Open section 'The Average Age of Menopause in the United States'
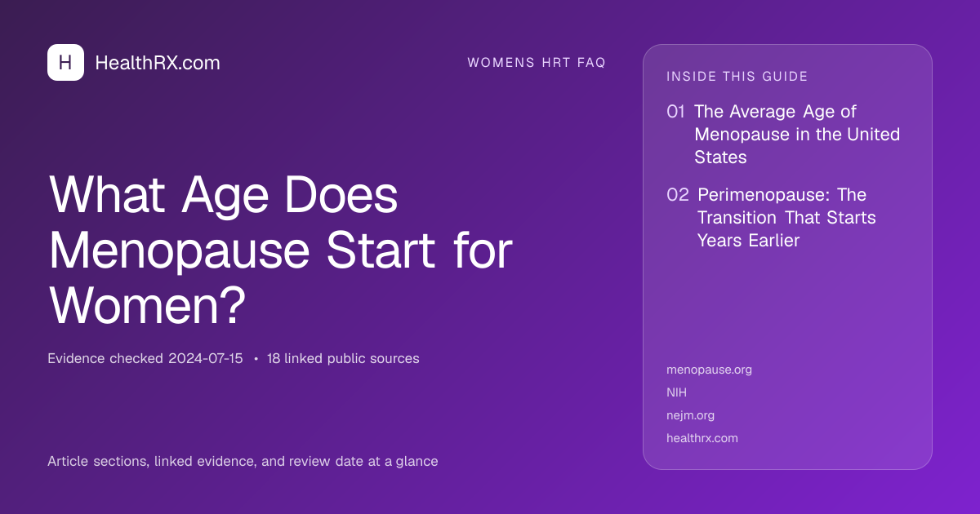Screen dimensions: 980x514 point(797,135)
